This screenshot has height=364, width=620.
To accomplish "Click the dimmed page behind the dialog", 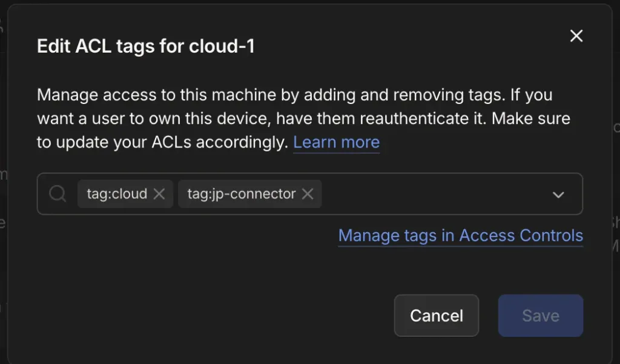I will click(3, 197).
